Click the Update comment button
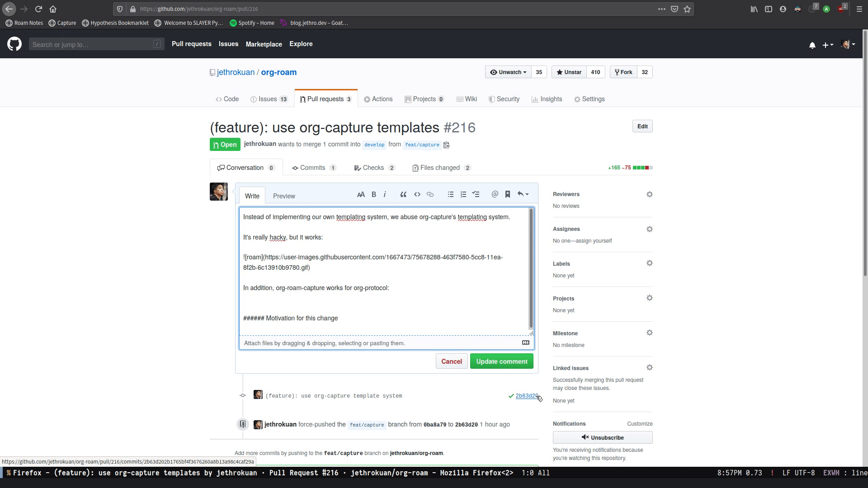The image size is (868, 488). (x=502, y=361)
